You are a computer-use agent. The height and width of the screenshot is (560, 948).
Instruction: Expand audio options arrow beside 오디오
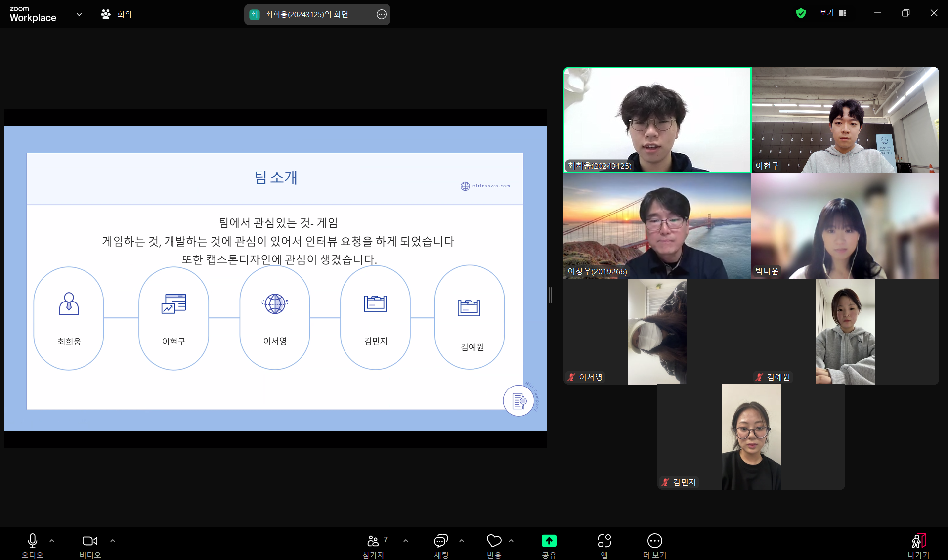click(x=52, y=541)
